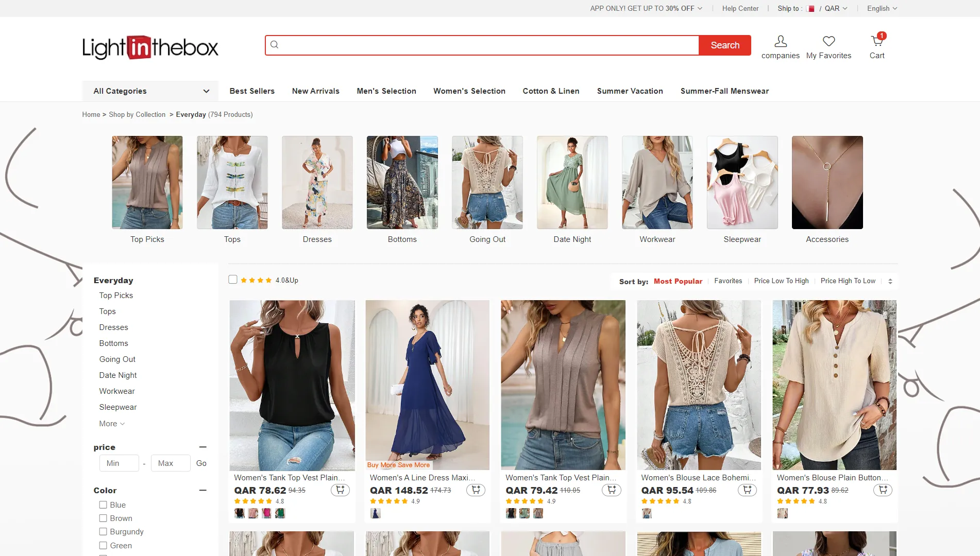Select the magenta swatch on first Tank Top
This screenshot has width=980, height=556.
pos(266,513)
